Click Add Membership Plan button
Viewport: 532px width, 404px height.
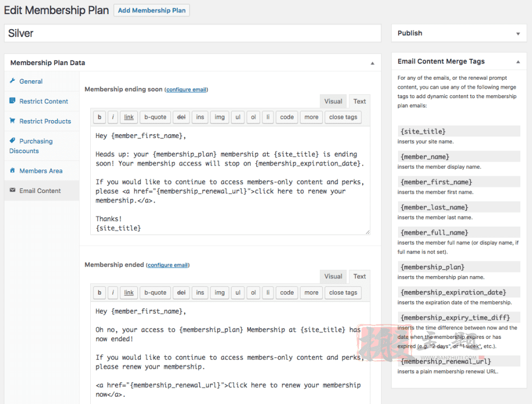point(152,10)
